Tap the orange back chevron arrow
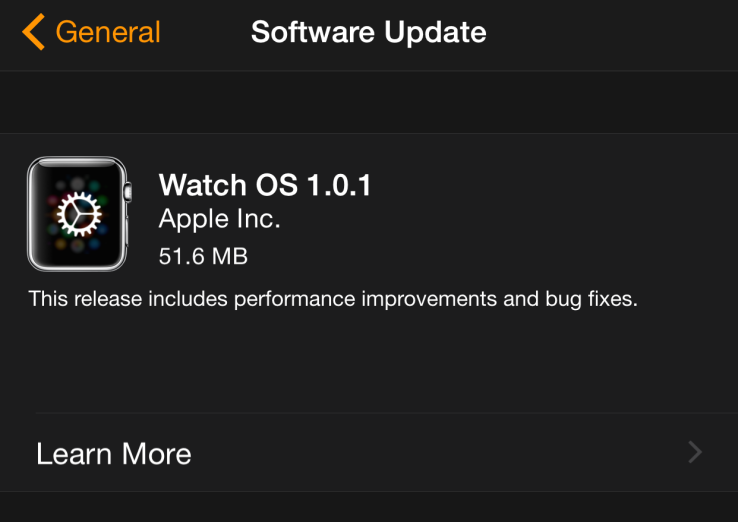This screenshot has width=738, height=522. (33, 33)
